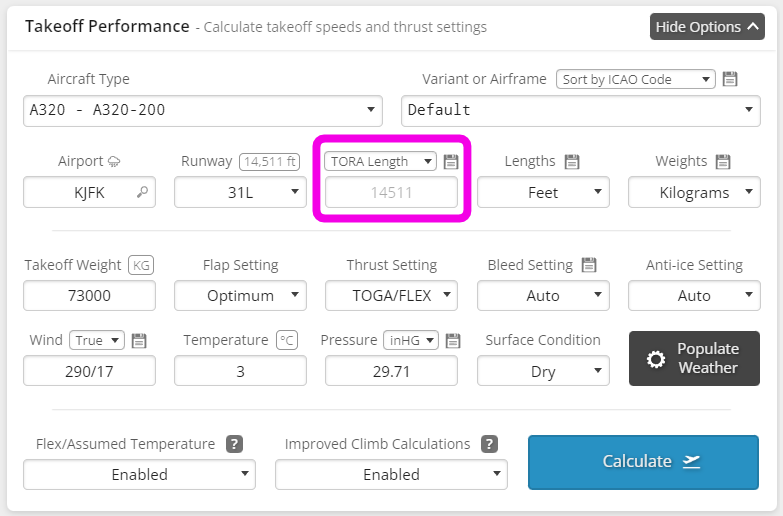Click the help icon for Flex/Assumed Temperature

pos(234,444)
